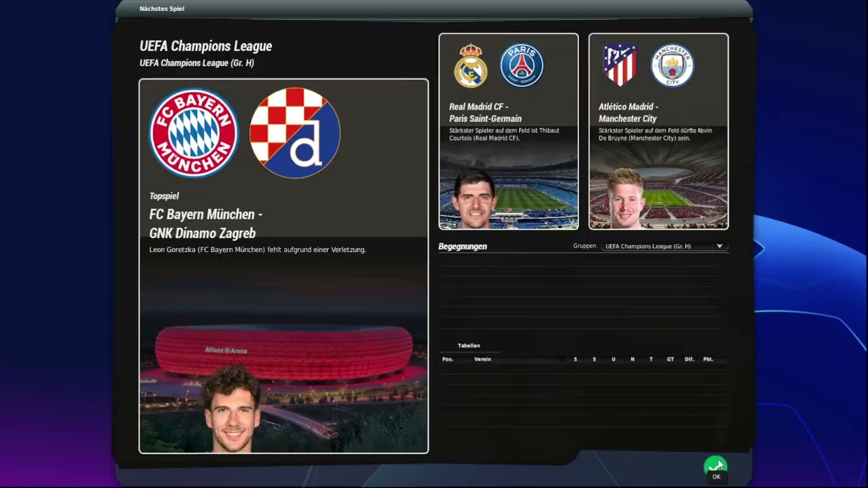Click the Verein column header
The image size is (868, 488).
click(x=483, y=359)
